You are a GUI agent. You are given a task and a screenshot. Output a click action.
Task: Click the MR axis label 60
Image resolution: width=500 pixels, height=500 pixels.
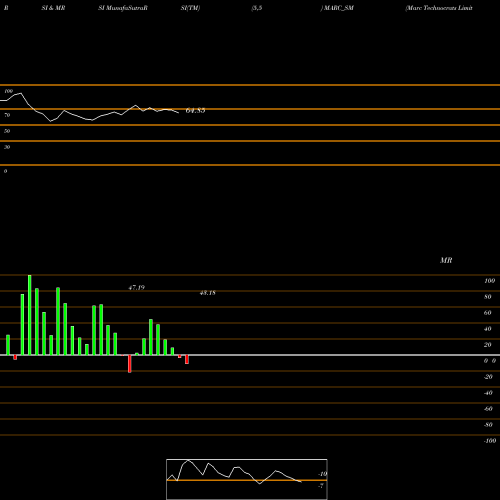(x=488, y=313)
